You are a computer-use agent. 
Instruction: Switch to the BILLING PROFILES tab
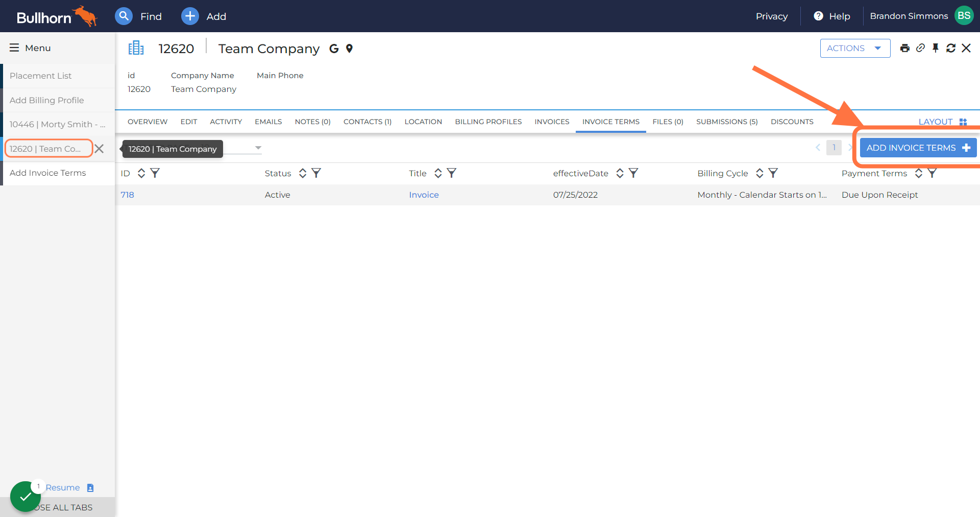[x=488, y=122]
